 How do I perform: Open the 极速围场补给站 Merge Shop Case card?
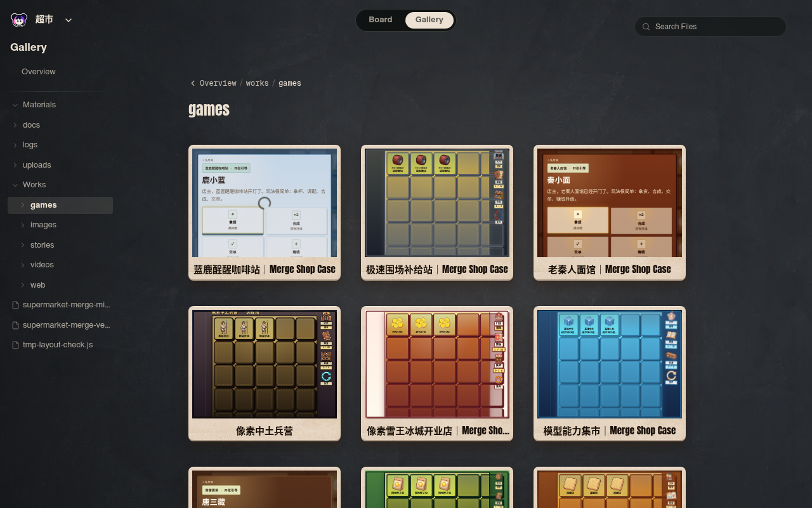[x=437, y=213]
